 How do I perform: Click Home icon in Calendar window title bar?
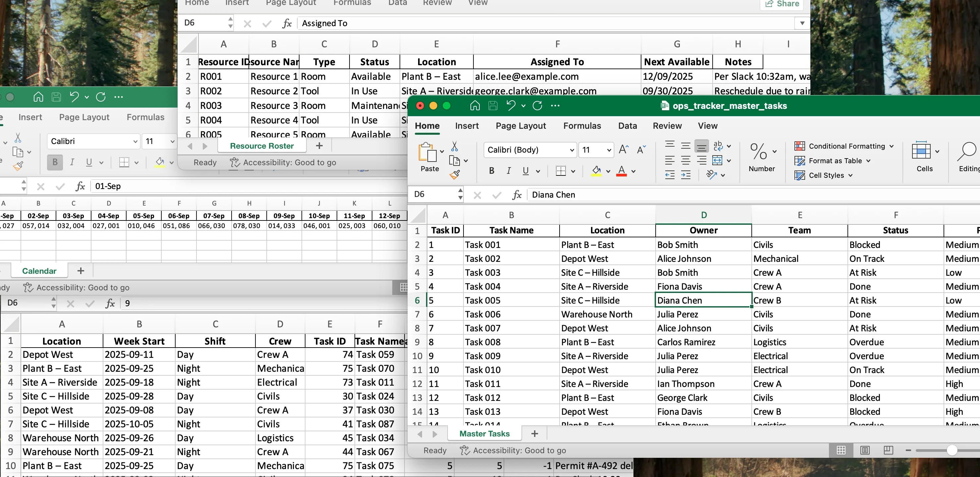pos(38,97)
